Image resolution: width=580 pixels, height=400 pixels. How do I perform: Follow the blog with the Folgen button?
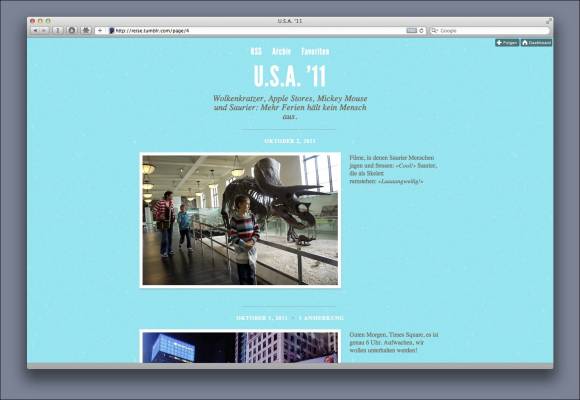click(x=507, y=43)
